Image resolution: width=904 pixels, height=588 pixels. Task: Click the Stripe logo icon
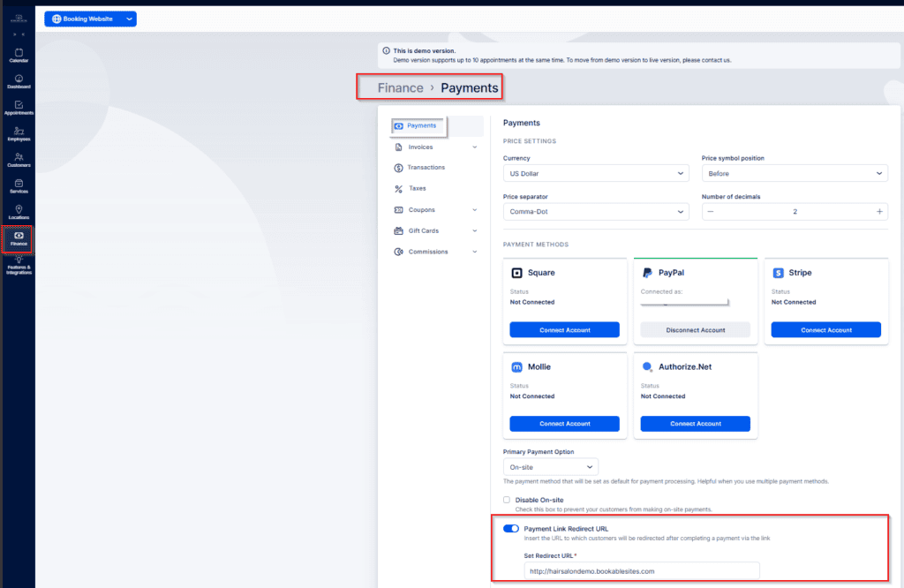point(779,273)
